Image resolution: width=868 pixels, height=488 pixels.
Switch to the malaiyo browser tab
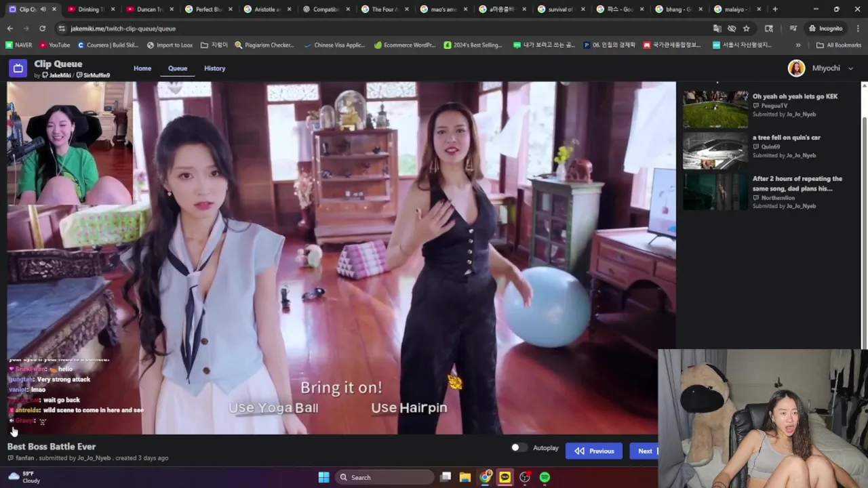pos(736,9)
